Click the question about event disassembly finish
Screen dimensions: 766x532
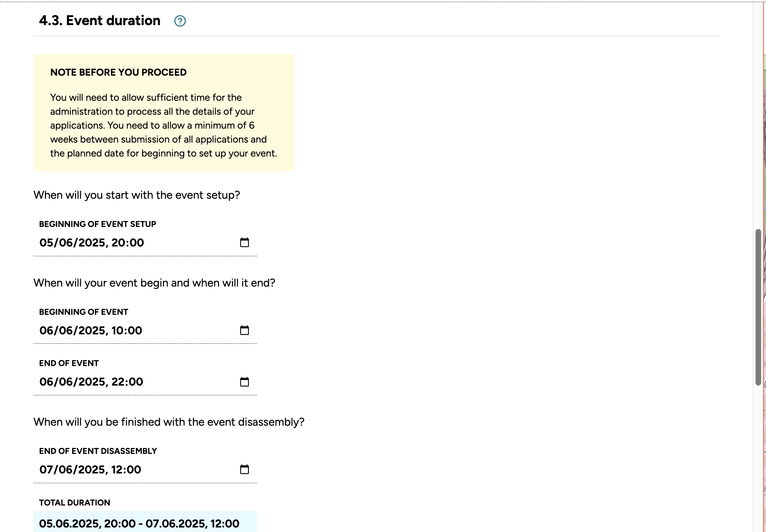coord(169,422)
